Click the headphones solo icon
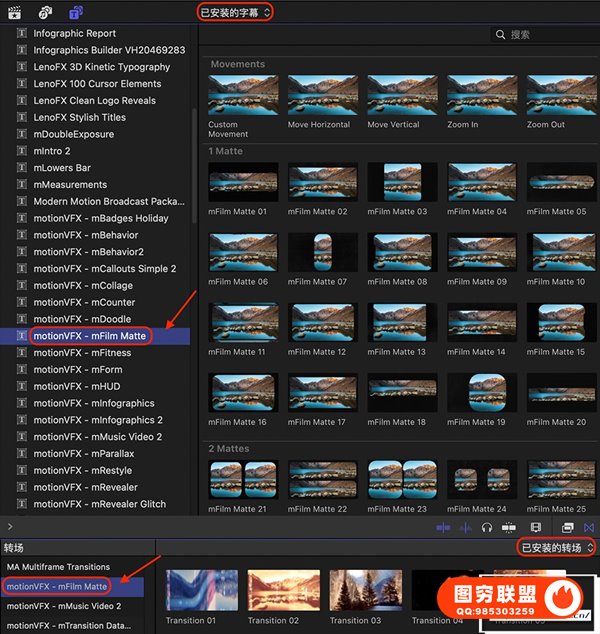Viewport: 600px width, 634px height. tap(486, 527)
